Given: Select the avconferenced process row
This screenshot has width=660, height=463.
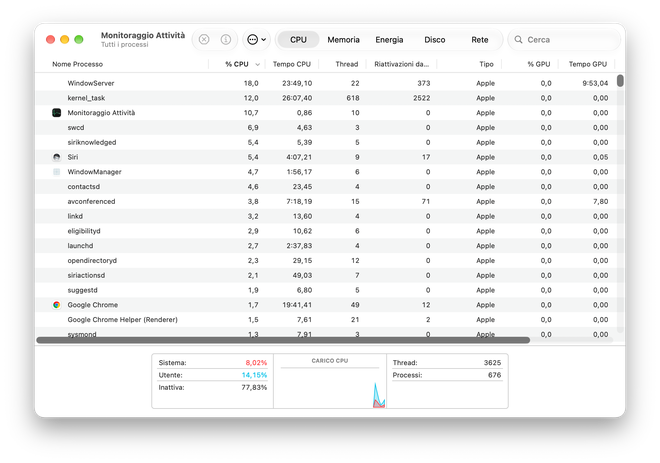Looking at the screenshot, I should 326,201.
